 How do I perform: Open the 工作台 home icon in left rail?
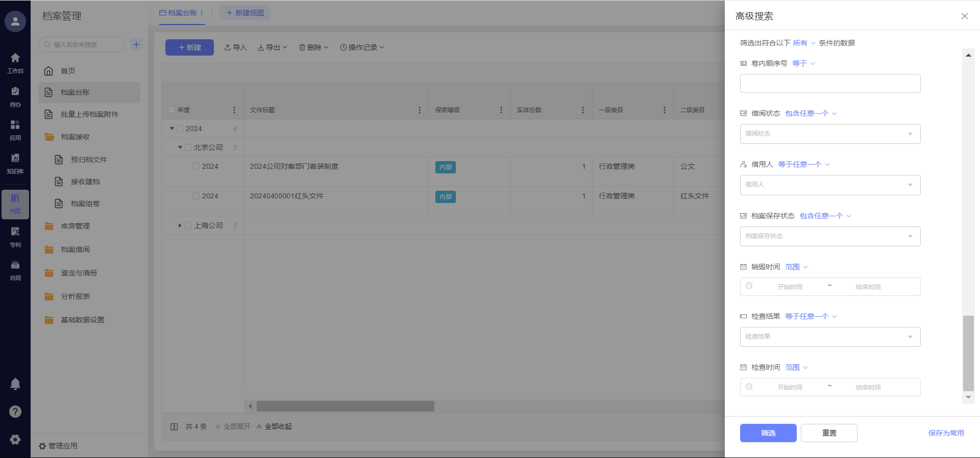[15, 63]
